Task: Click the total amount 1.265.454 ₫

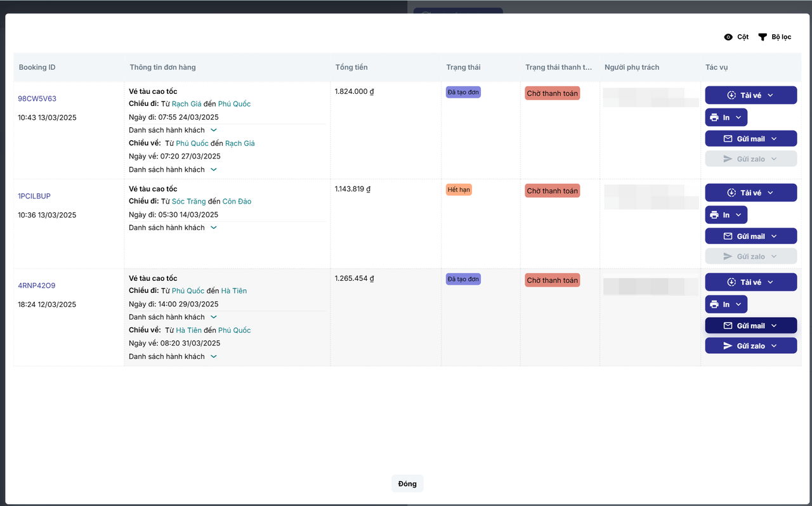Action: point(355,278)
